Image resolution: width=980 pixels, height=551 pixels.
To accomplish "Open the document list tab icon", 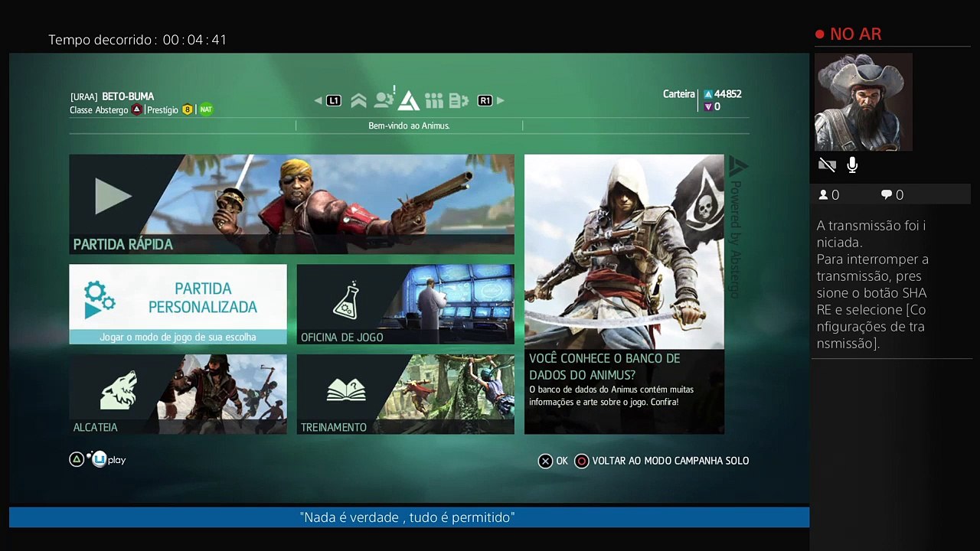I will click(459, 100).
